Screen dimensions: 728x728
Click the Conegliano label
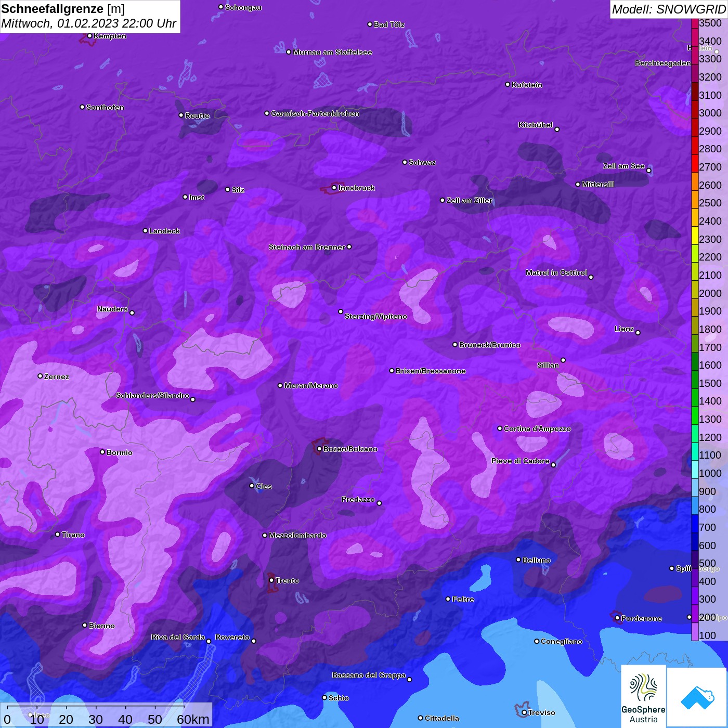point(562,641)
